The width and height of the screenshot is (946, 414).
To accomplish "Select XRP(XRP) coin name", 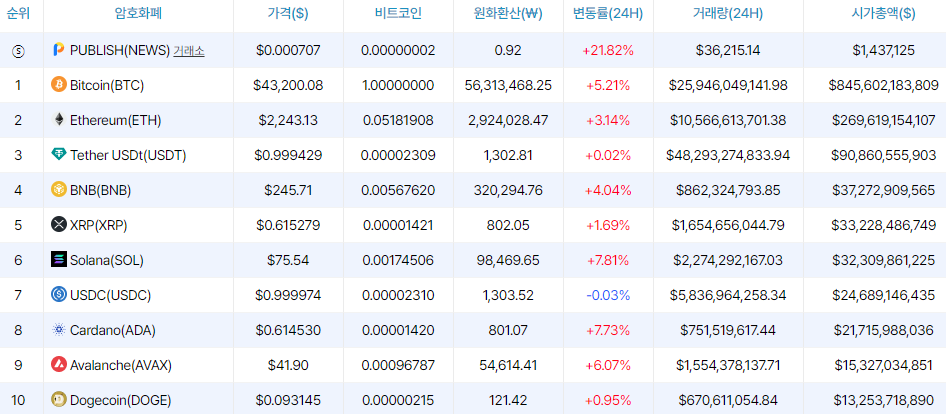I will 98,226.
